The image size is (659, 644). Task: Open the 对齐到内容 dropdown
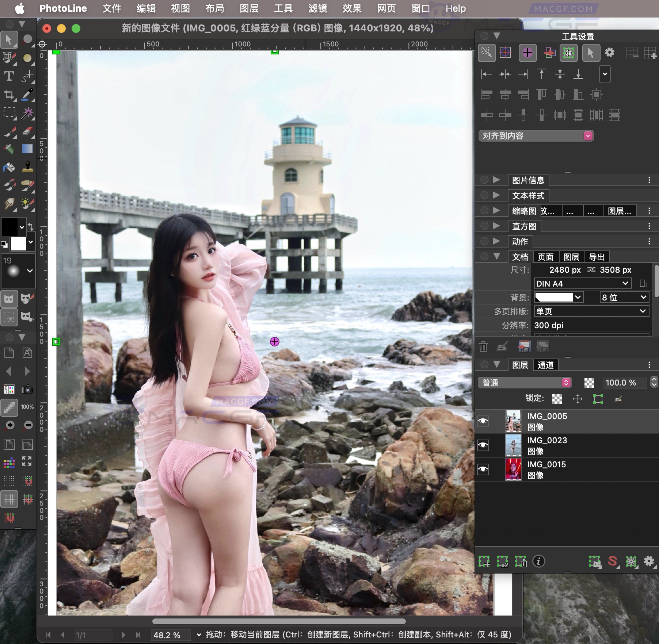[x=587, y=135]
